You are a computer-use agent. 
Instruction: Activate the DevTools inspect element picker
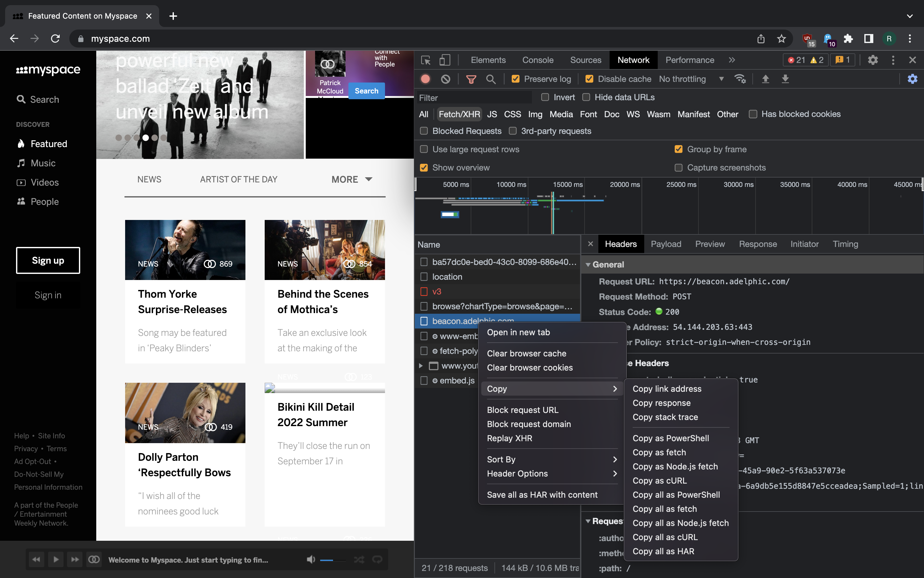pos(425,60)
